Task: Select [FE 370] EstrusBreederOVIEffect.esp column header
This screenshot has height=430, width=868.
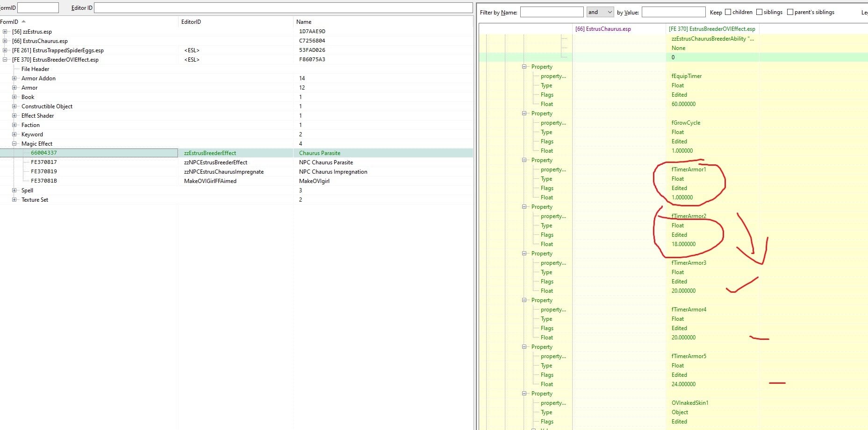Action: click(712, 29)
